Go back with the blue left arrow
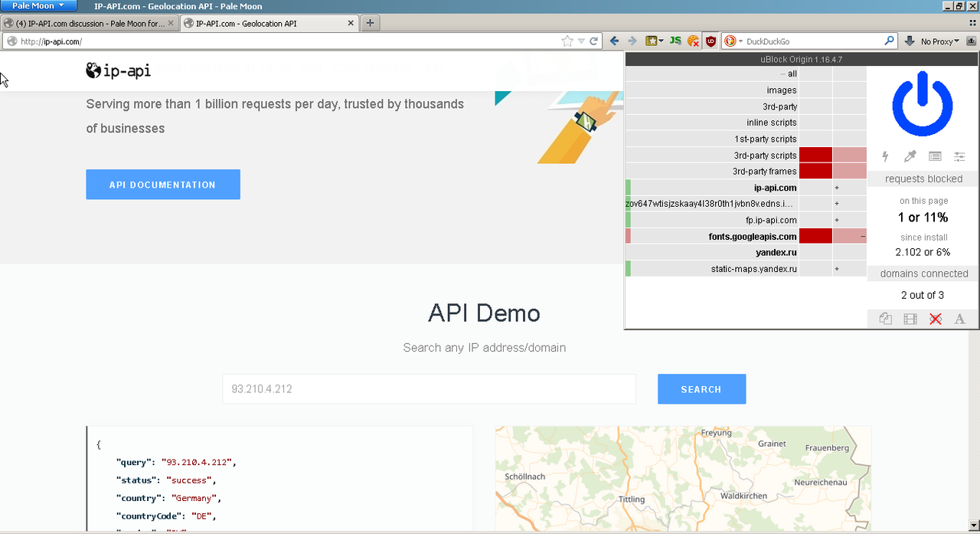This screenshot has width=980, height=534. (x=614, y=41)
